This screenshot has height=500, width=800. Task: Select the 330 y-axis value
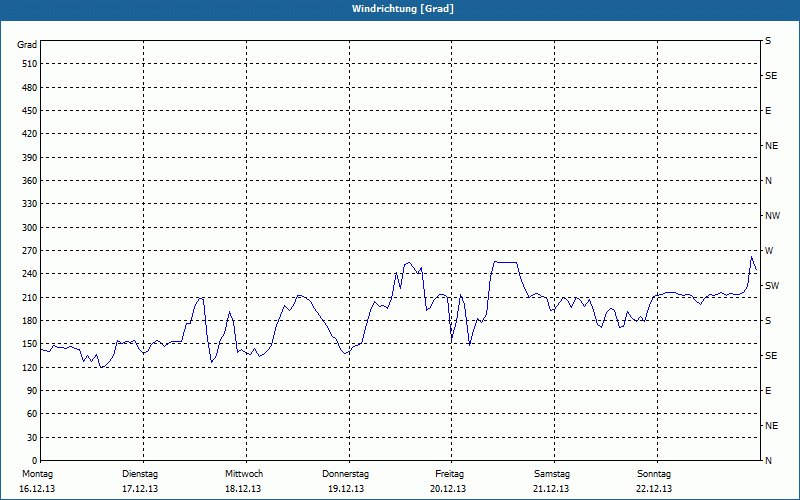point(29,204)
